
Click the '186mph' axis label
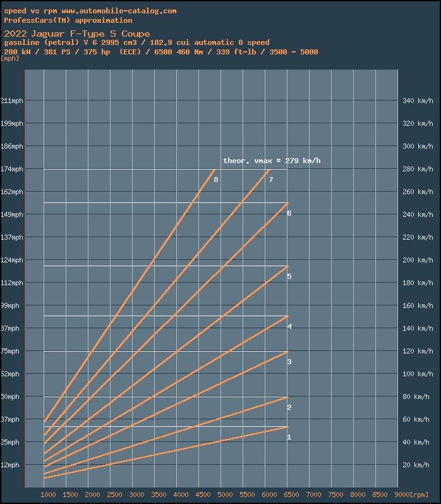12,146
